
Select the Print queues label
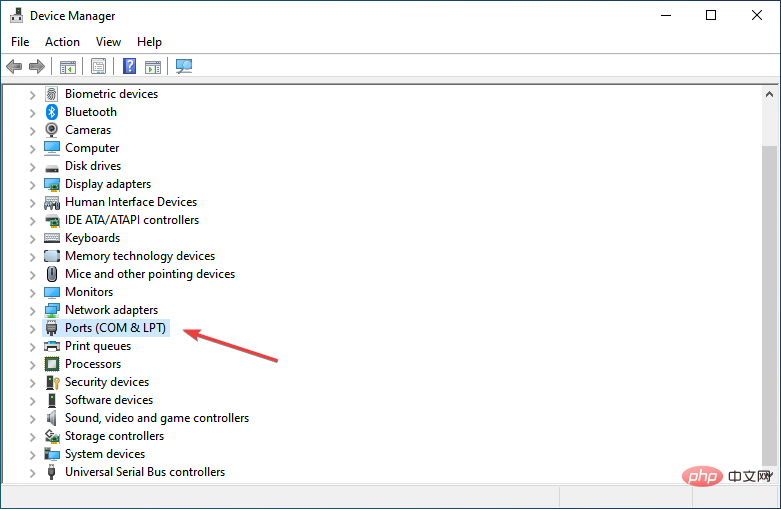click(x=98, y=346)
